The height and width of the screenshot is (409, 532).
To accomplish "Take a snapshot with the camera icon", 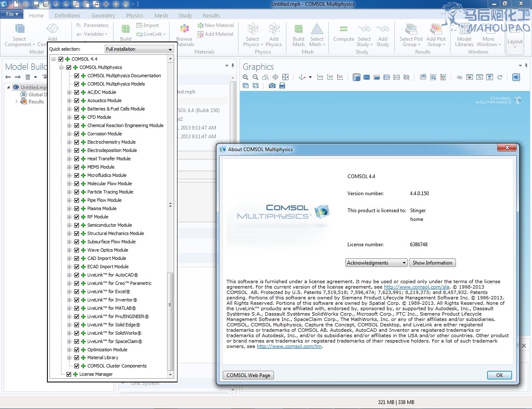I will (x=272, y=86).
